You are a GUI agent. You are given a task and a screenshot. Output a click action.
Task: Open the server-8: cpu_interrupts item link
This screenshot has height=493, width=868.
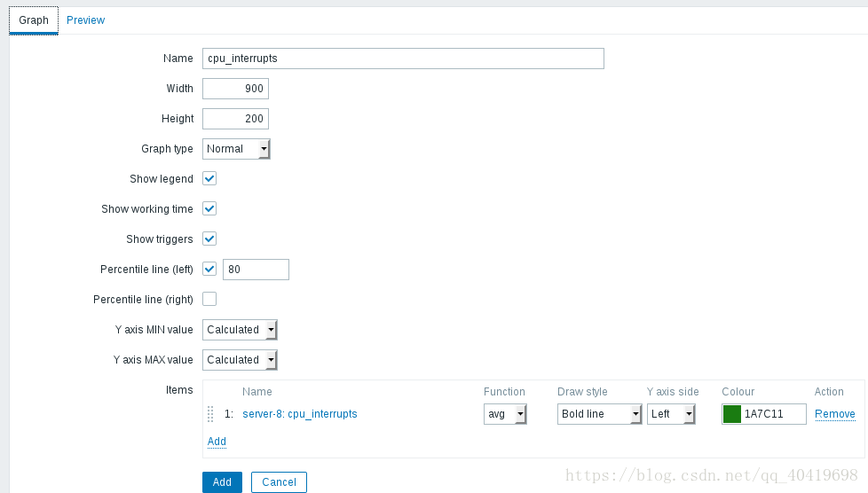tap(299, 414)
